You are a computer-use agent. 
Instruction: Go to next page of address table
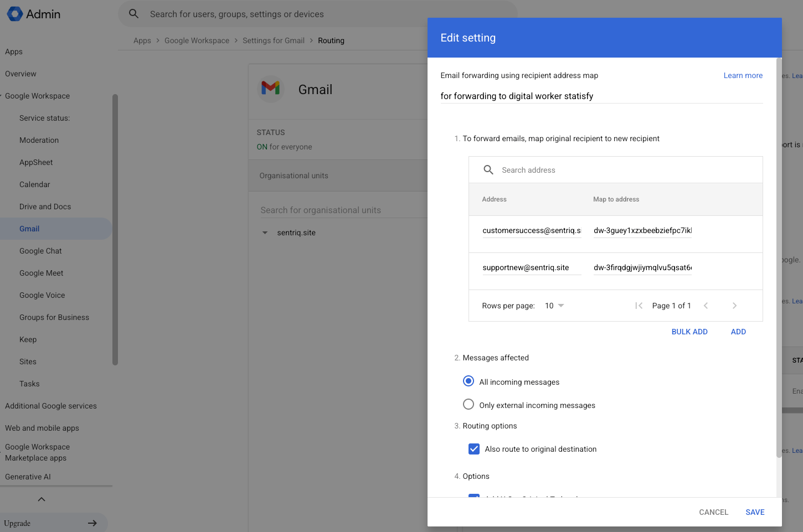734,306
